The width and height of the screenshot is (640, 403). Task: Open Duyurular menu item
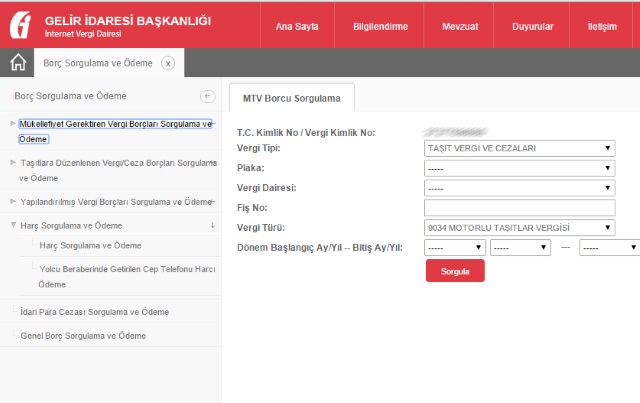pyautogui.click(x=533, y=27)
